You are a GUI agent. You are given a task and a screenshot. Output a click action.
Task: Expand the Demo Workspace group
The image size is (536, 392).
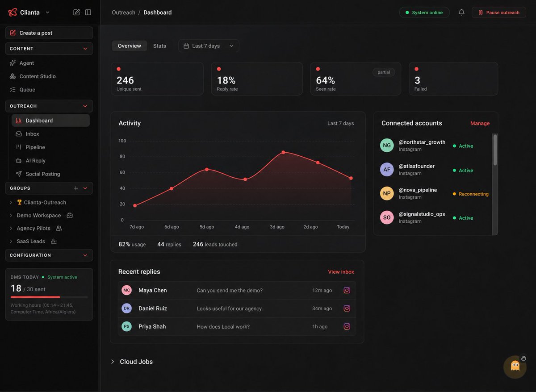coord(11,215)
